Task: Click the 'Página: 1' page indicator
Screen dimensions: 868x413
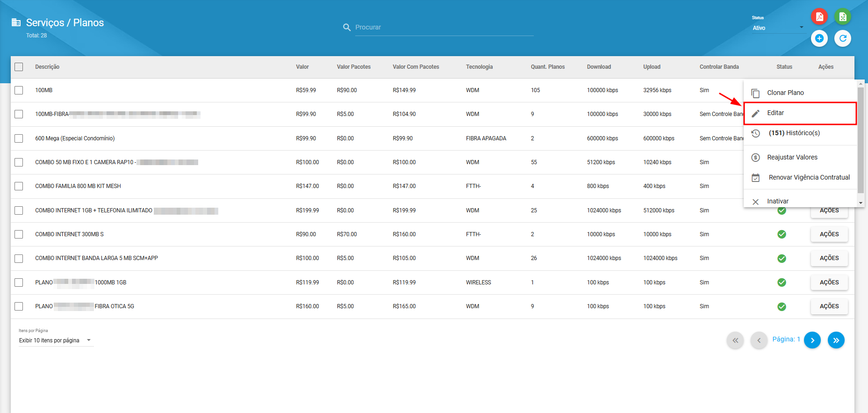Action: [x=786, y=340]
